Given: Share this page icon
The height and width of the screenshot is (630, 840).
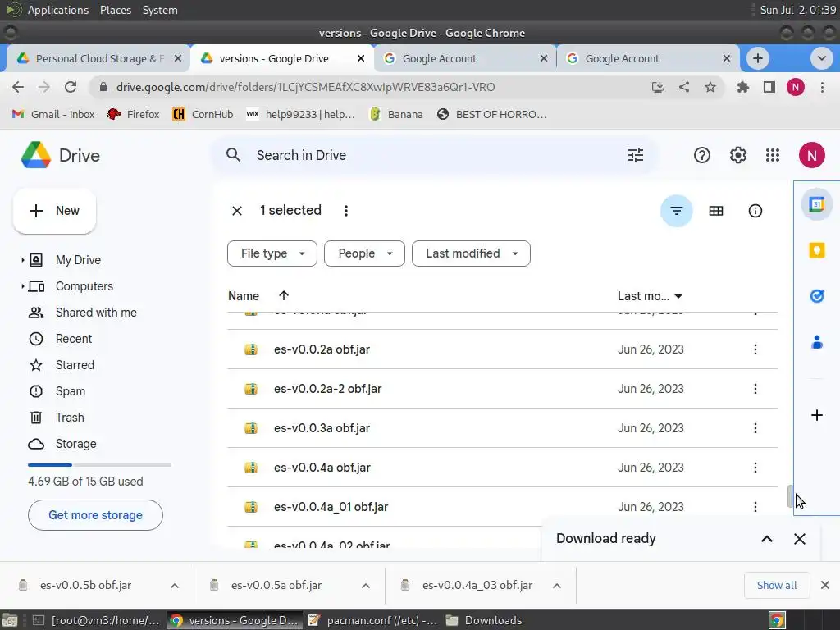Looking at the screenshot, I should [x=683, y=87].
